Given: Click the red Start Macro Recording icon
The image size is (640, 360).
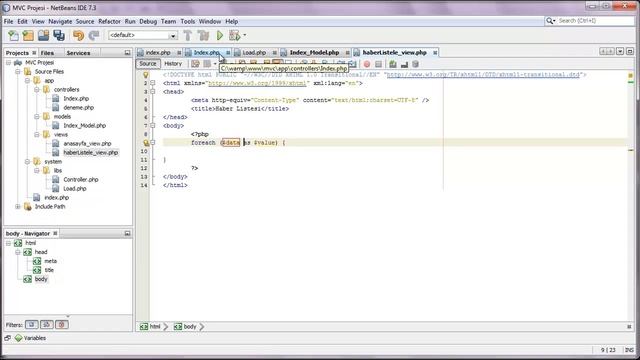Looking at the screenshot, I should (367, 64).
